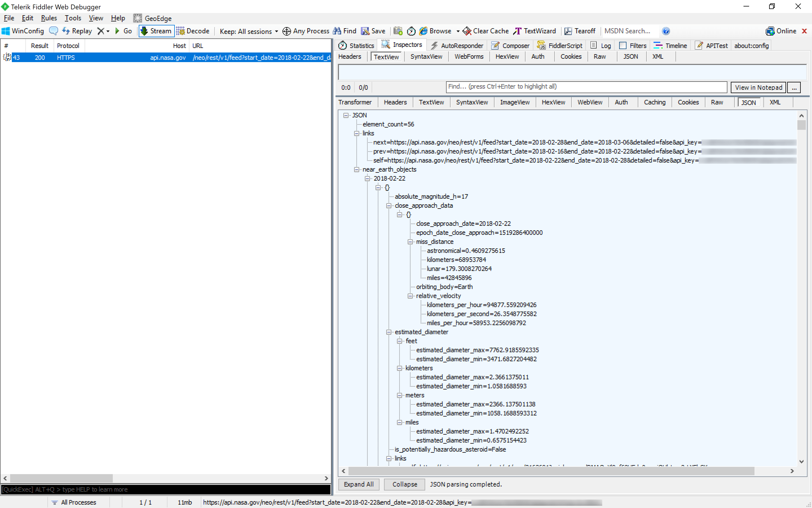Click the Remove sessions X icon

[x=100, y=31]
